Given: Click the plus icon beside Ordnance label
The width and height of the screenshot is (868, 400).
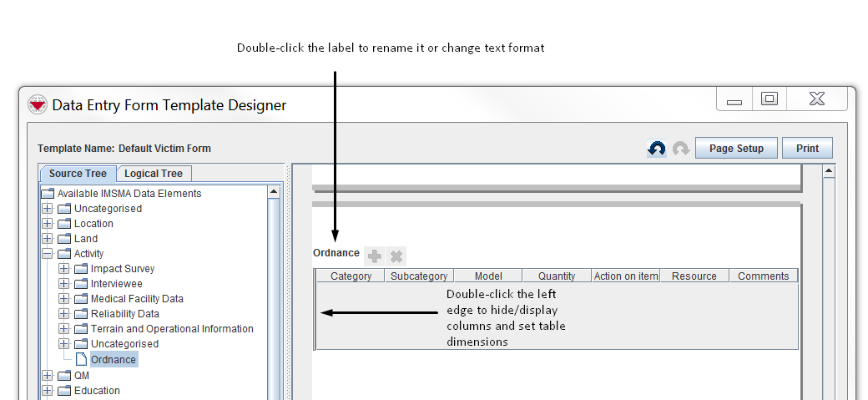Looking at the screenshot, I should pyautogui.click(x=375, y=256).
